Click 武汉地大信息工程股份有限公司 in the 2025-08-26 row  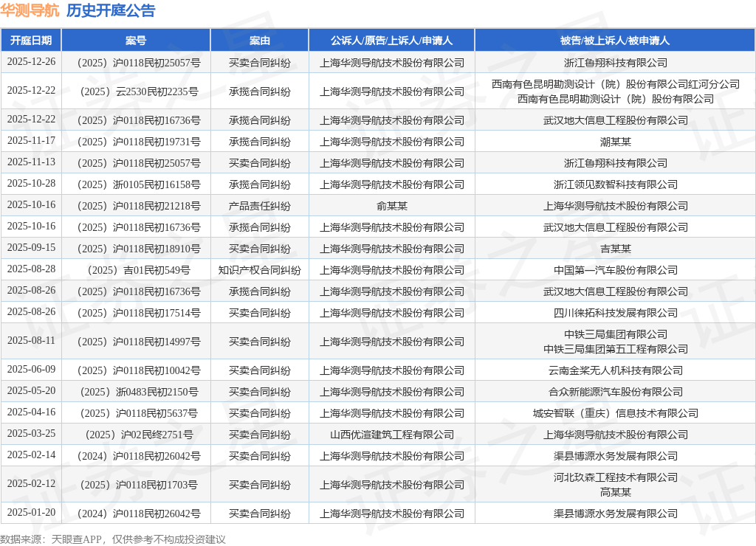(616, 291)
